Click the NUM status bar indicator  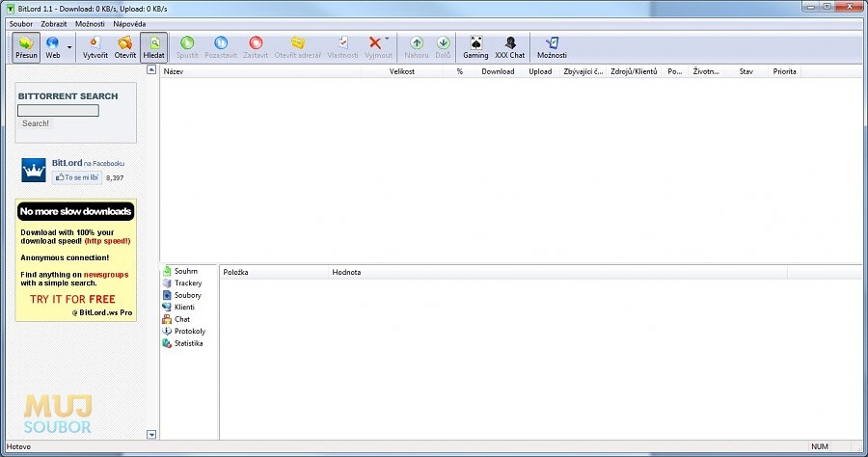(820, 446)
